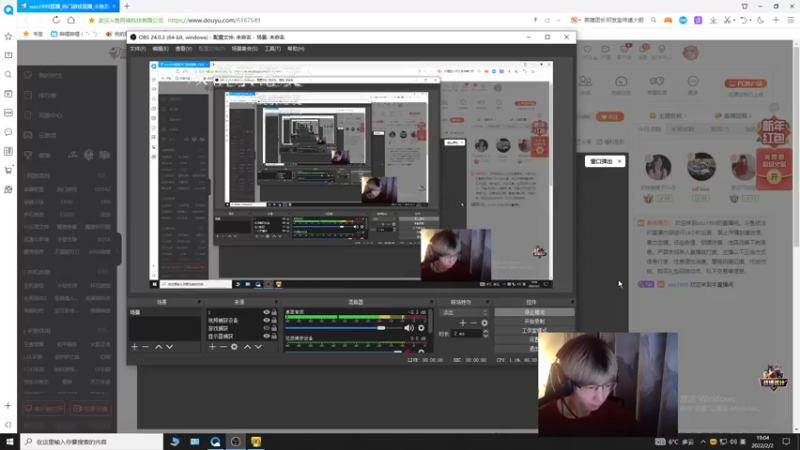The image size is (800, 450).
Task: Toggle visibility of 游戏捕获 source
Action: click(x=266, y=329)
